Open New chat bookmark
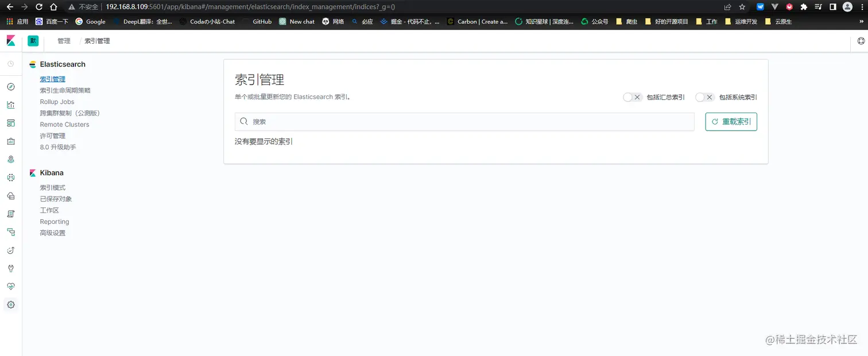Screen dimensions: 868x356 [297, 21]
